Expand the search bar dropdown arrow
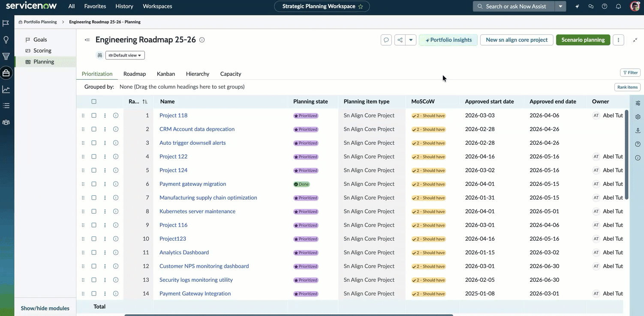The width and height of the screenshot is (644, 316). point(560,6)
